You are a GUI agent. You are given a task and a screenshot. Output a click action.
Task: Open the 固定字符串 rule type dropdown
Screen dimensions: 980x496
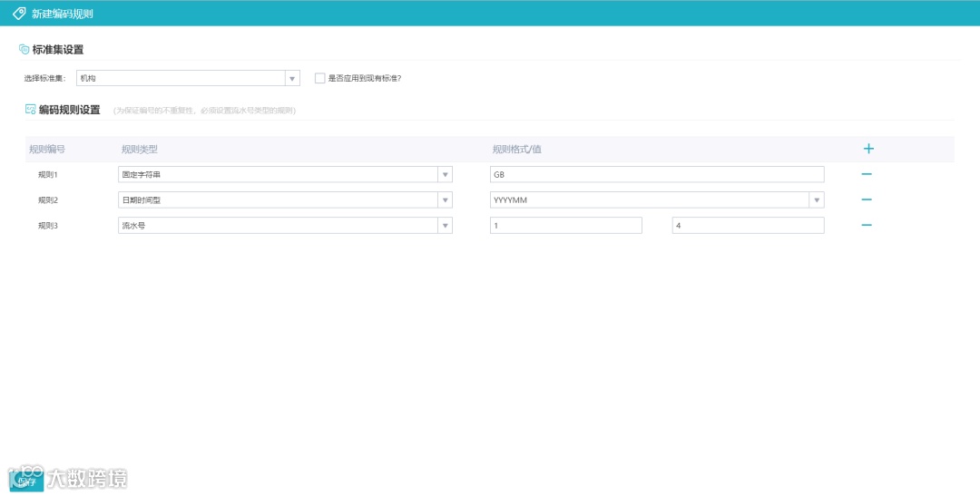445,174
